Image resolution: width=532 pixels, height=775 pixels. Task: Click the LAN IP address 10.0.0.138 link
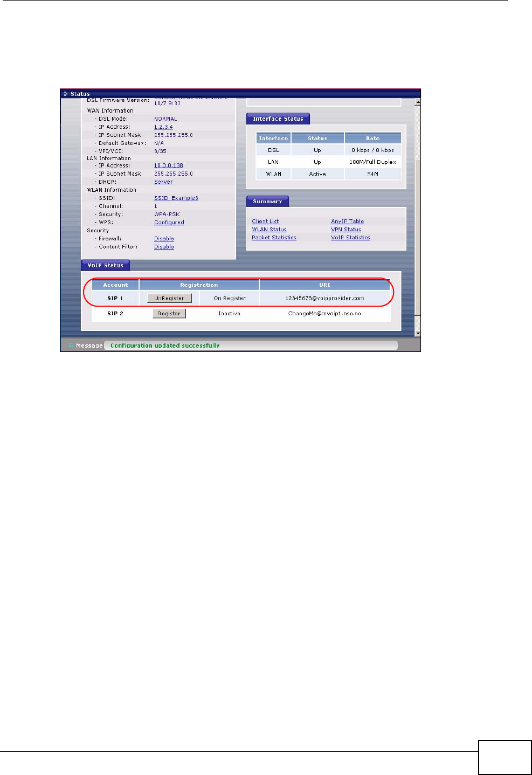point(169,165)
